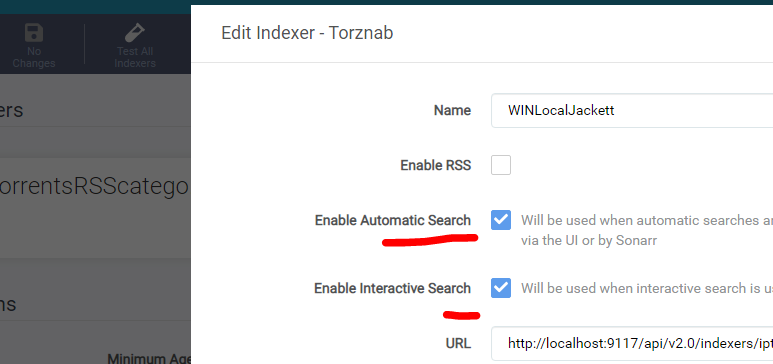Click the Test All Indexers flask icon

pos(135,33)
